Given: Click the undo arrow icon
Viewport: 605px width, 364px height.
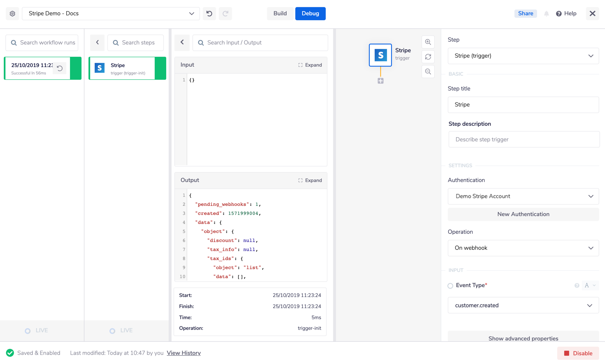Looking at the screenshot, I should (209, 14).
